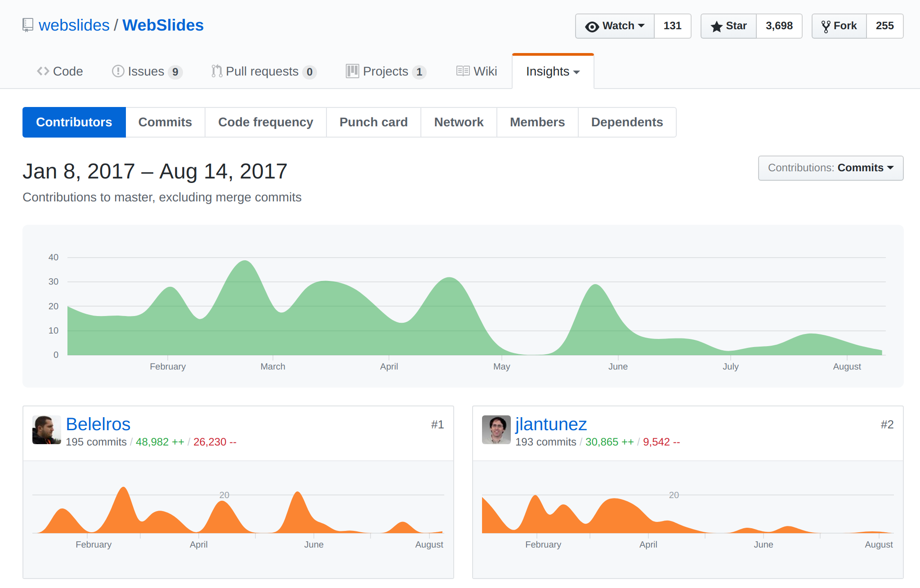Switch to the Commits sub-tab
920x588 pixels.
tap(165, 122)
